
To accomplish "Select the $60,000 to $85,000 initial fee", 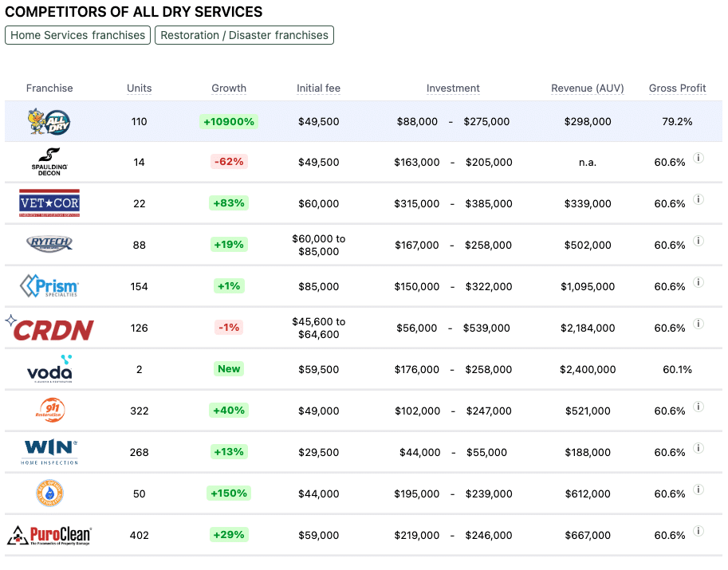I will pyautogui.click(x=318, y=245).
